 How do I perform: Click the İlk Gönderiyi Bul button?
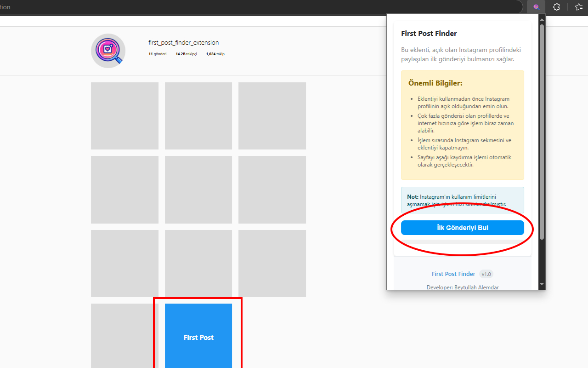pyautogui.click(x=462, y=228)
